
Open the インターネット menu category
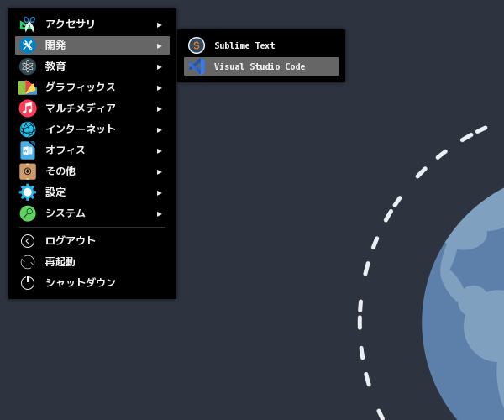(92, 129)
